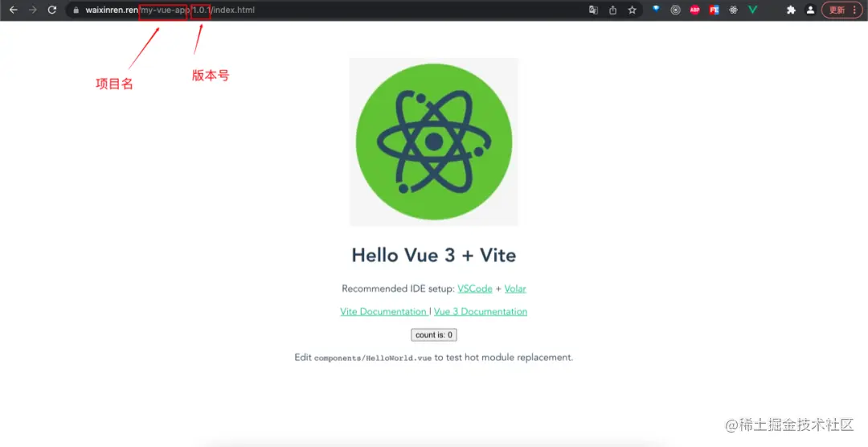Viewport: 868px width, 447px height.
Task: Bookmark this page with the star
Action: click(x=633, y=10)
